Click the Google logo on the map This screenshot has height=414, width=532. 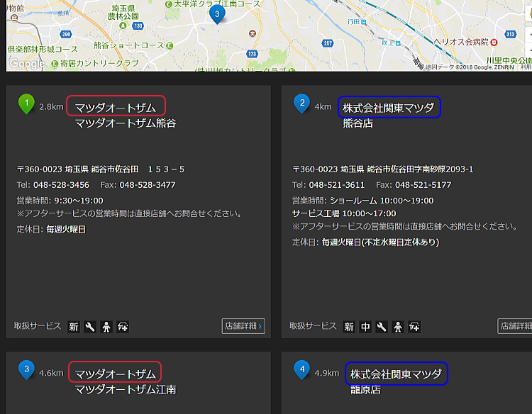(27, 63)
